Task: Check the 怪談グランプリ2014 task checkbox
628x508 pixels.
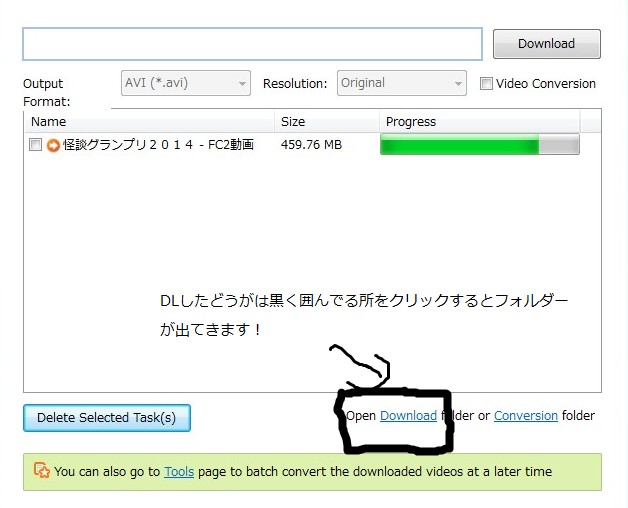Action: [x=35, y=144]
